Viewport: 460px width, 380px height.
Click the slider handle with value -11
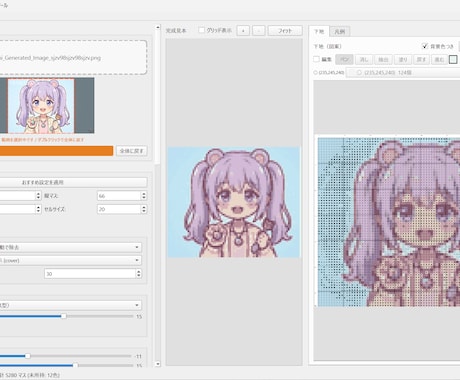tap(28, 356)
